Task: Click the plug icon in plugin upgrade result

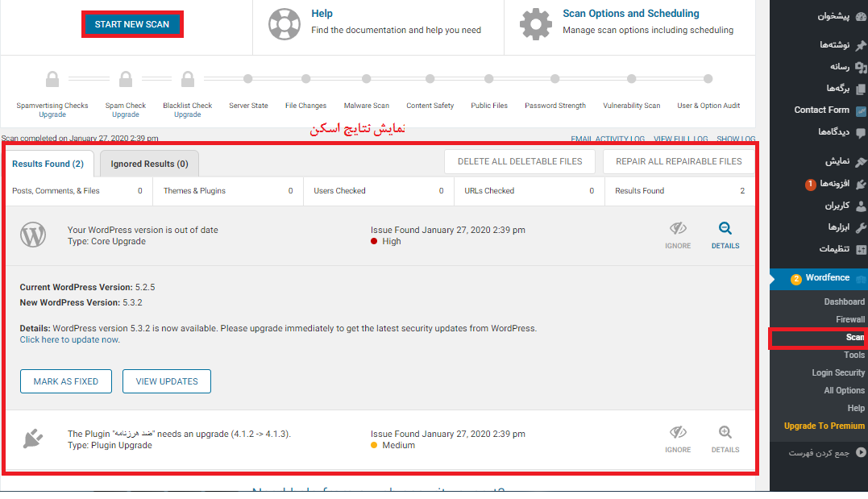Action: (33, 439)
